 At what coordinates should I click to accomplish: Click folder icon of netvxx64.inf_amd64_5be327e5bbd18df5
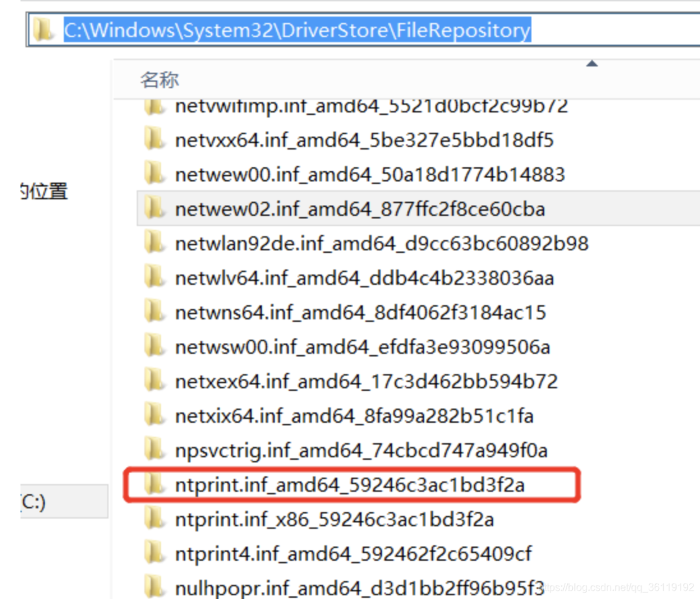pos(154,139)
